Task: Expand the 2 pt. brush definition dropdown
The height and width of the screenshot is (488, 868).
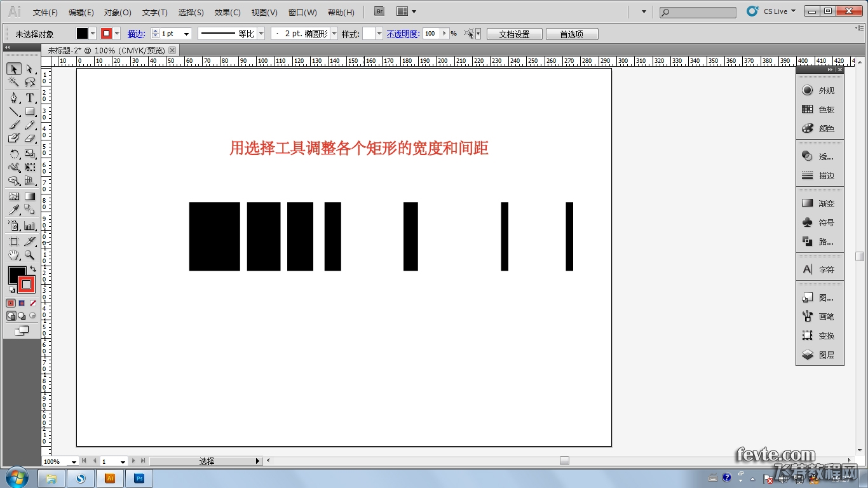Action: click(334, 34)
